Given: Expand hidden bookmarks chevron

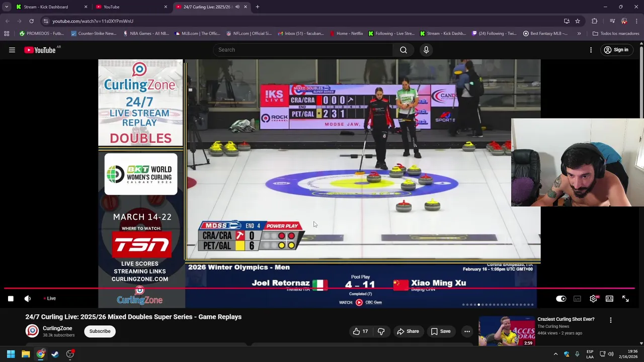Looking at the screenshot, I should [579, 34].
